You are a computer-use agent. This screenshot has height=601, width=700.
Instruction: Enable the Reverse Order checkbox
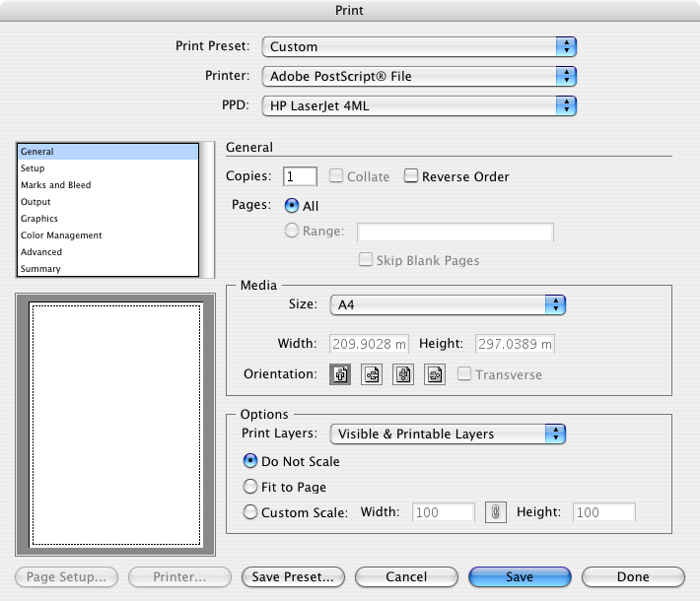pyautogui.click(x=410, y=177)
